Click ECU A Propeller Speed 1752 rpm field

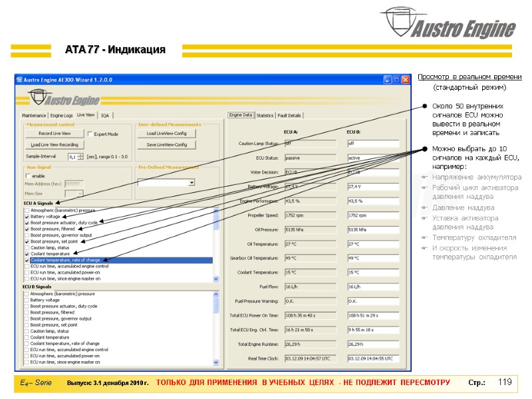tap(311, 215)
